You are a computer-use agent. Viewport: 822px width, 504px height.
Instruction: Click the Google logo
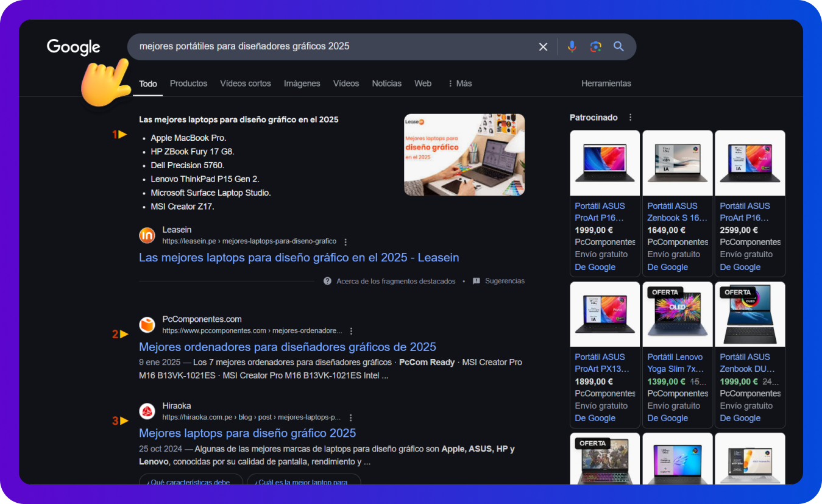(x=74, y=47)
